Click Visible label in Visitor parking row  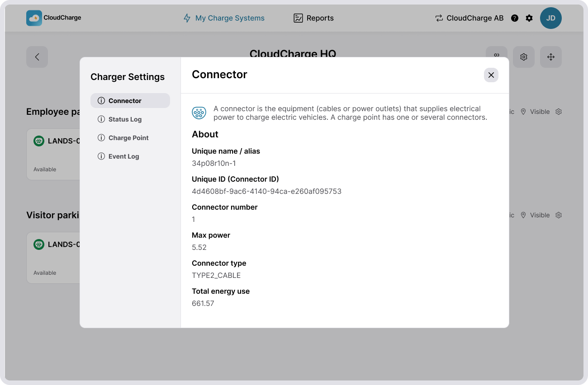click(x=540, y=215)
